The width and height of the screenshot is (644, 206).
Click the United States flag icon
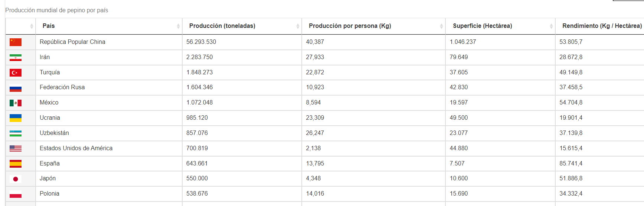point(16,148)
